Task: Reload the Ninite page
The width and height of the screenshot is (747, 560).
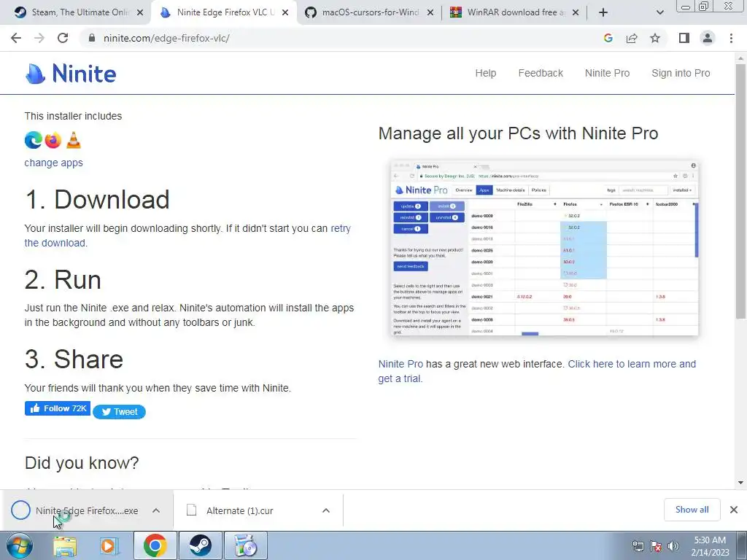Action: (63, 38)
